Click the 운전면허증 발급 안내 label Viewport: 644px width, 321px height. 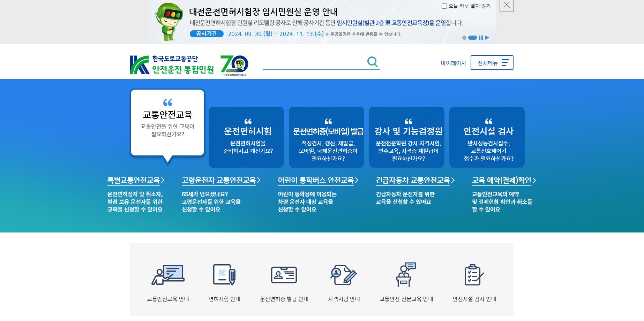click(284, 299)
